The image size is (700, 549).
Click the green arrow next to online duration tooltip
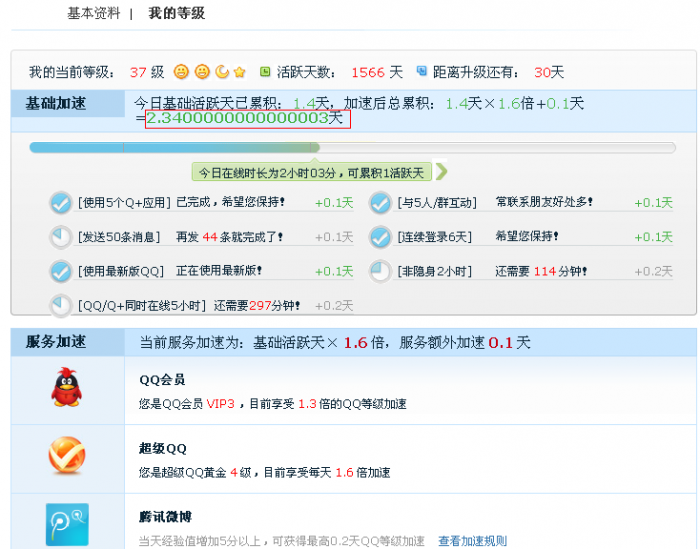441,171
